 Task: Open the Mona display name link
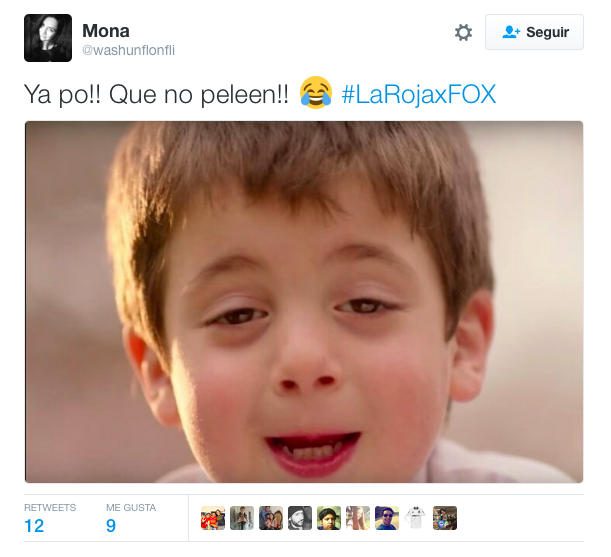[106, 31]
